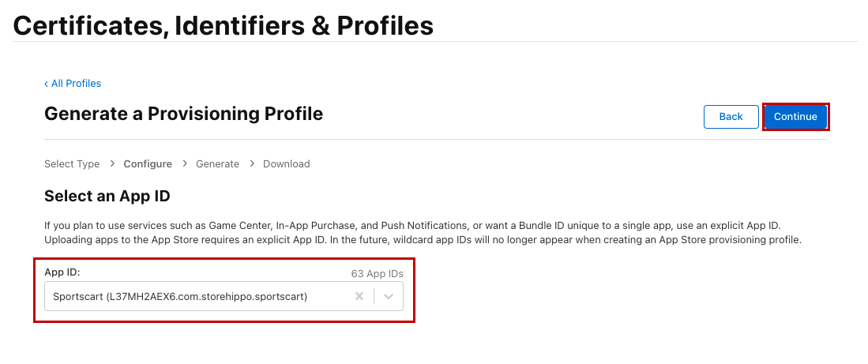868x364 pixels.
Task: Click chevron between Generate and Download
Action: tap(252, 164)
